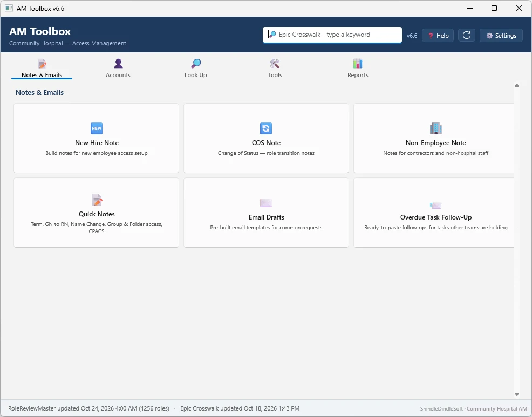Click the Overdue Task Follow-Up card title
532x417 pixels.
436,217
